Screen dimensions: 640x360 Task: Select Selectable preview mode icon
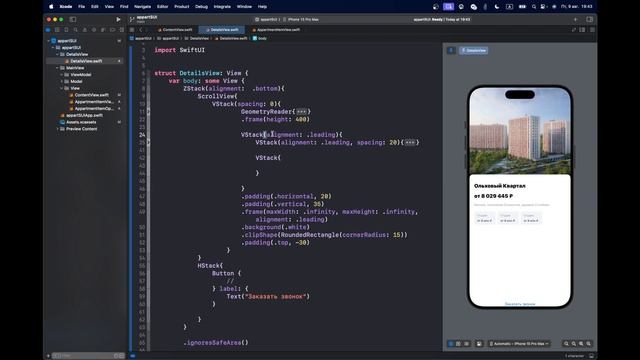coord(458,344)
